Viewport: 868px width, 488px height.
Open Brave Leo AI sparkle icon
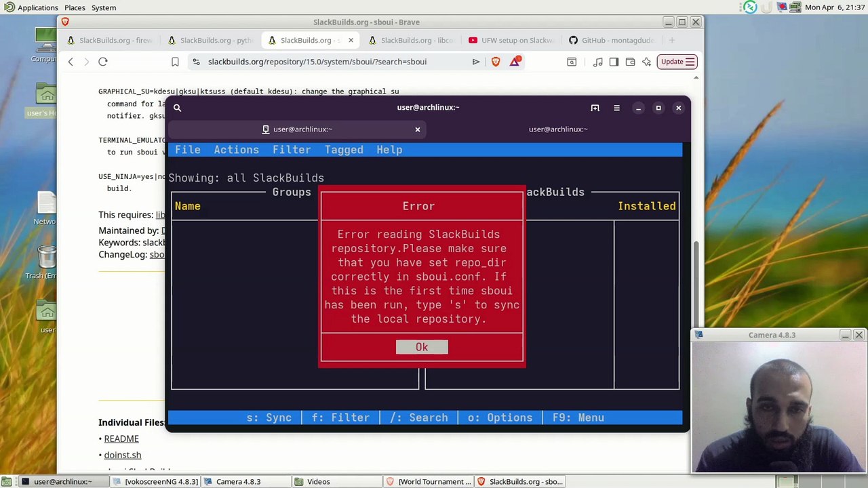pos(646,62)
